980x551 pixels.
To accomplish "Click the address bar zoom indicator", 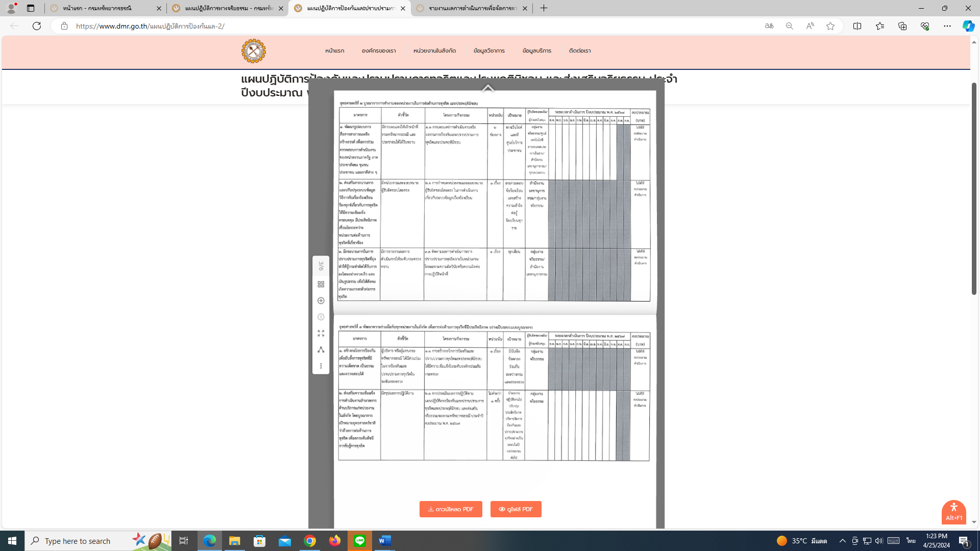I will pyautogui.click(x=789, y=26).
